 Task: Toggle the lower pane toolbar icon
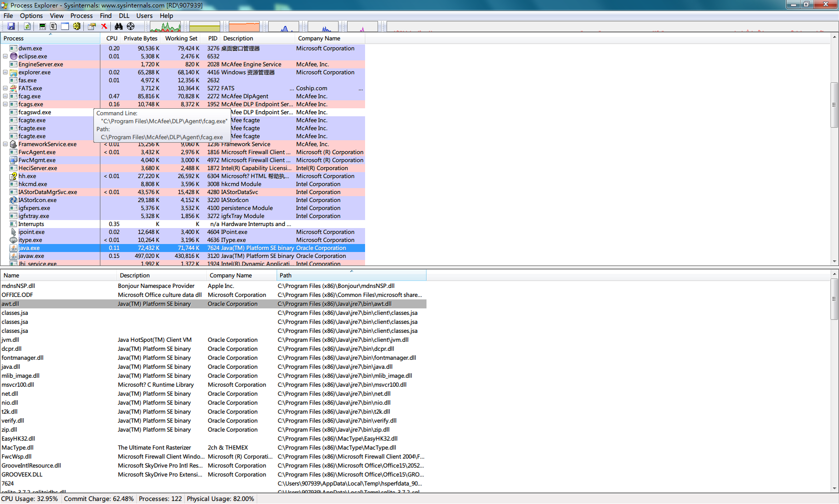(65, 26)
